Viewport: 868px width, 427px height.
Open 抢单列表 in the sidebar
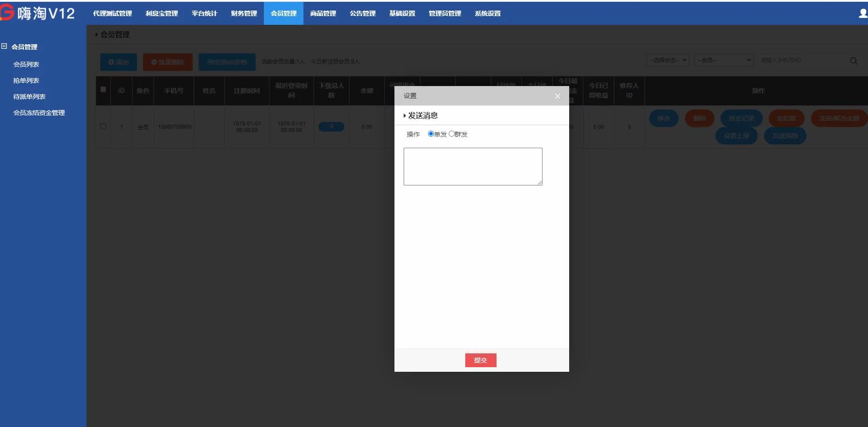click(x=26, y=81)
